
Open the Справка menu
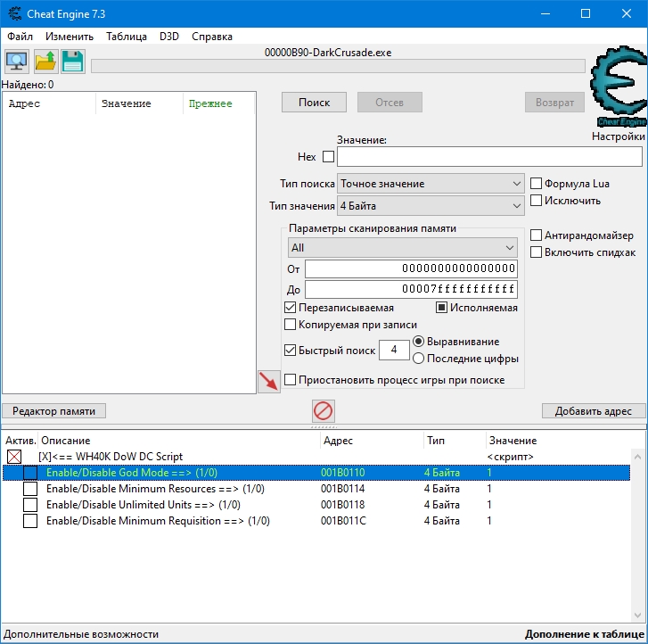[x=212, y=37]
